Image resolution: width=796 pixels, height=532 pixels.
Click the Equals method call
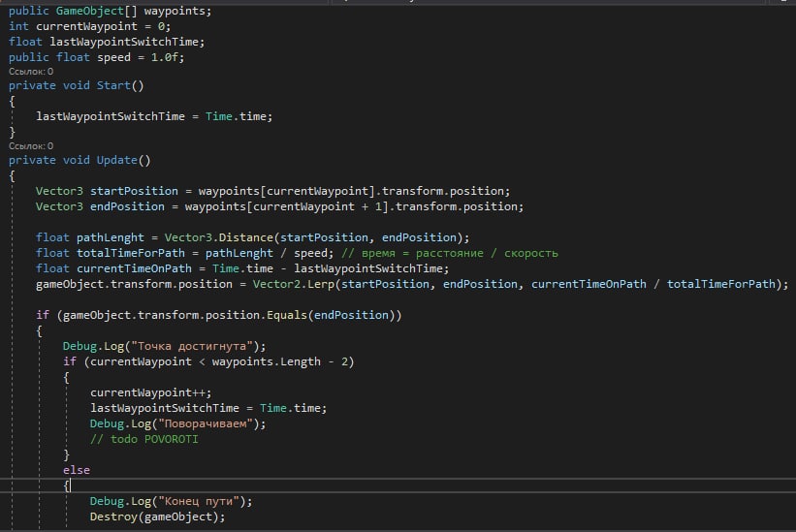pos(287,316)
